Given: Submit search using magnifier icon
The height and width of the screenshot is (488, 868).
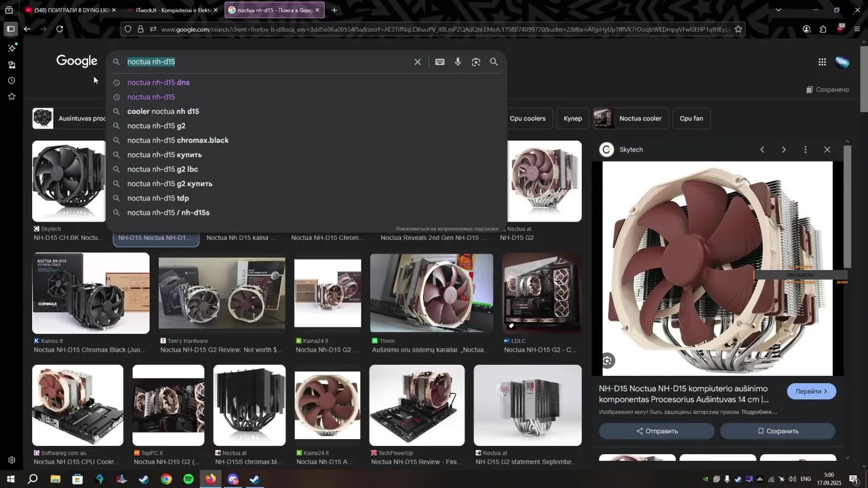Looking at the screenshot, I should tap(494, 62).
